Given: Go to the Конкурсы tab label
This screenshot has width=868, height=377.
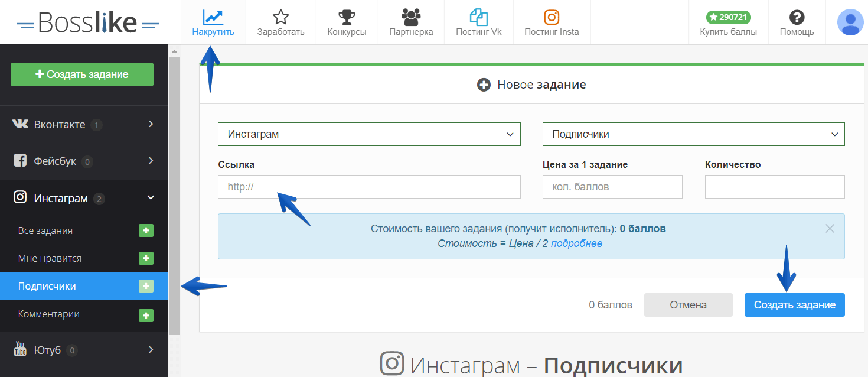Looking at the screenshot, I should (347, 32).
